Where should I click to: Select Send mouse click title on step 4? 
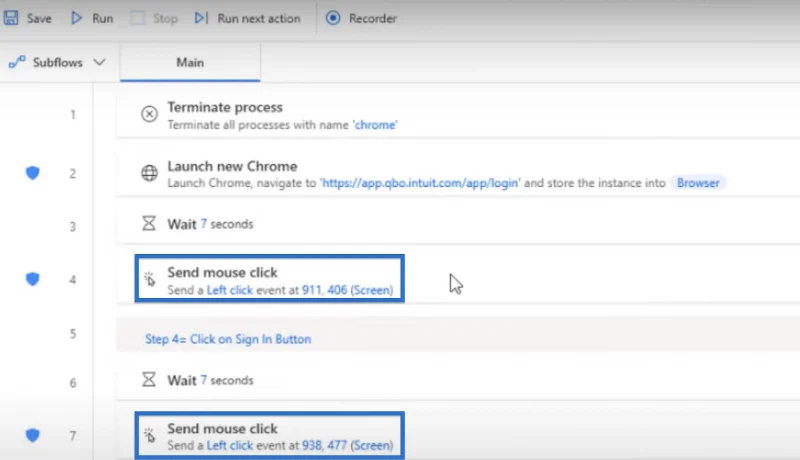point(222,273)
